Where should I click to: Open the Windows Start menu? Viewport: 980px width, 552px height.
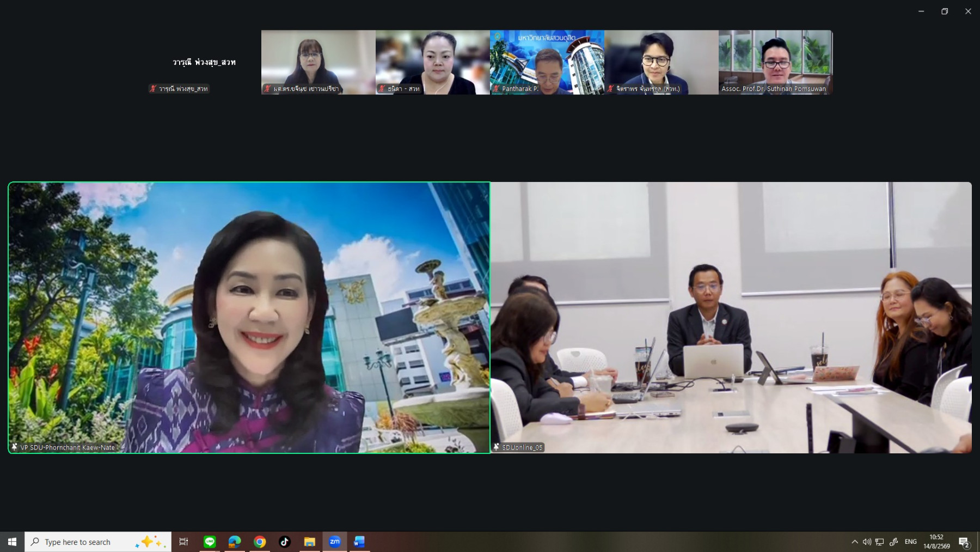12,542
